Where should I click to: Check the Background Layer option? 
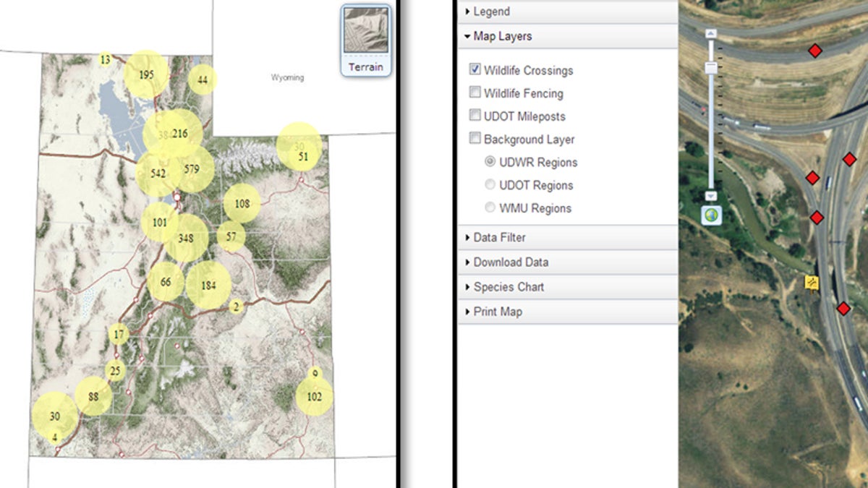[475, 139]
